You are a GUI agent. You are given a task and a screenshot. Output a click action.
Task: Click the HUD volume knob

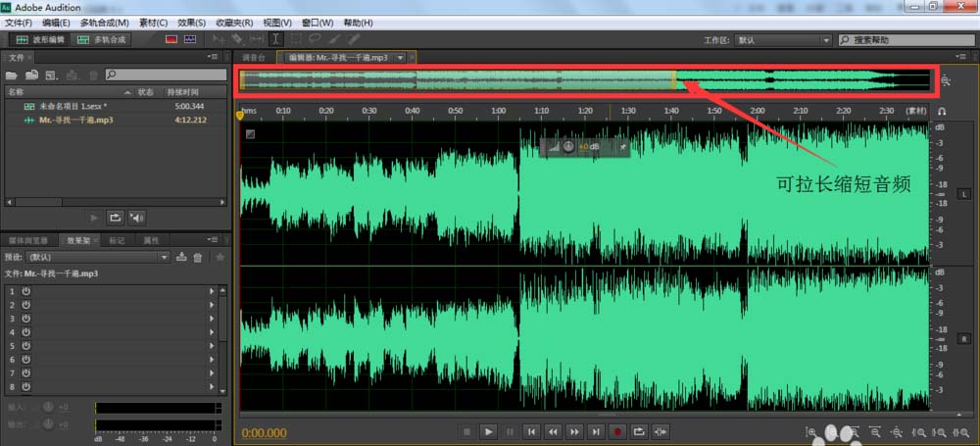[568, 147]
